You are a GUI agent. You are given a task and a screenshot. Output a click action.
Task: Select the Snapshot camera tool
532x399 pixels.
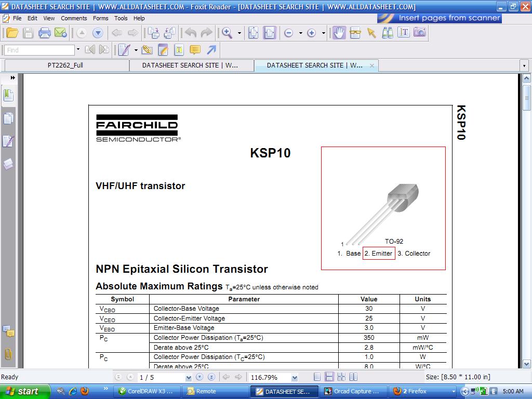[x=420, y=33]
